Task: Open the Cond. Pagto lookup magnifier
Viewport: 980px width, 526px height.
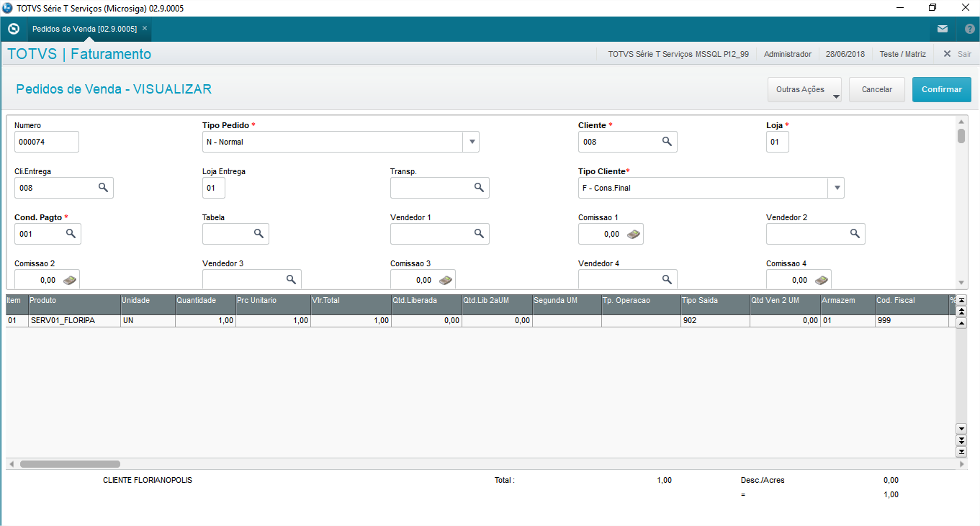Action: (71, 234)
